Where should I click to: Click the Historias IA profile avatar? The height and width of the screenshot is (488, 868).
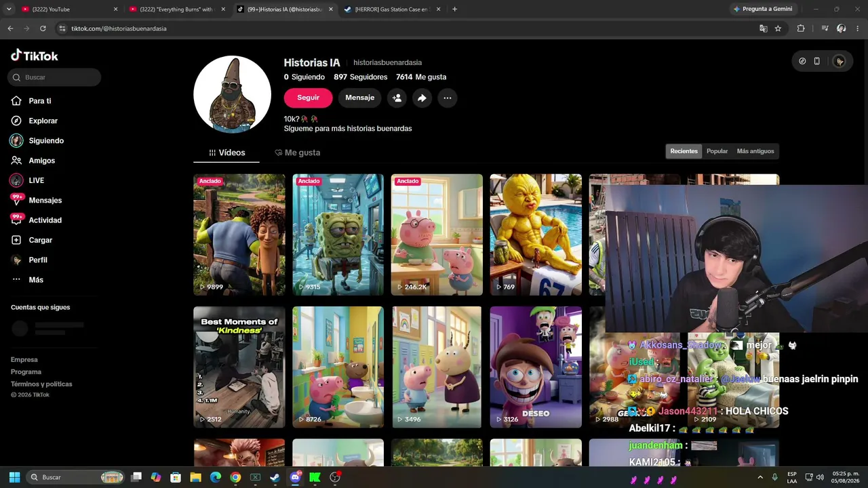[x=233, y=94]
